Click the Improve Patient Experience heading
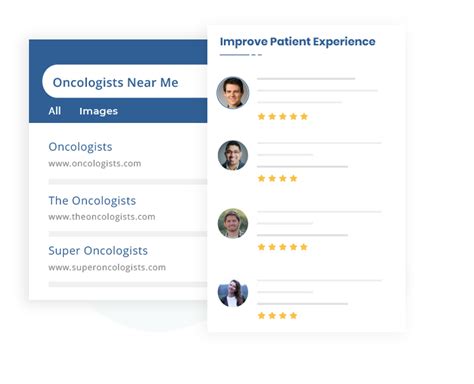The height and width of the screenshot is (384, 474). pyautogui.click(x=297, y=42)
